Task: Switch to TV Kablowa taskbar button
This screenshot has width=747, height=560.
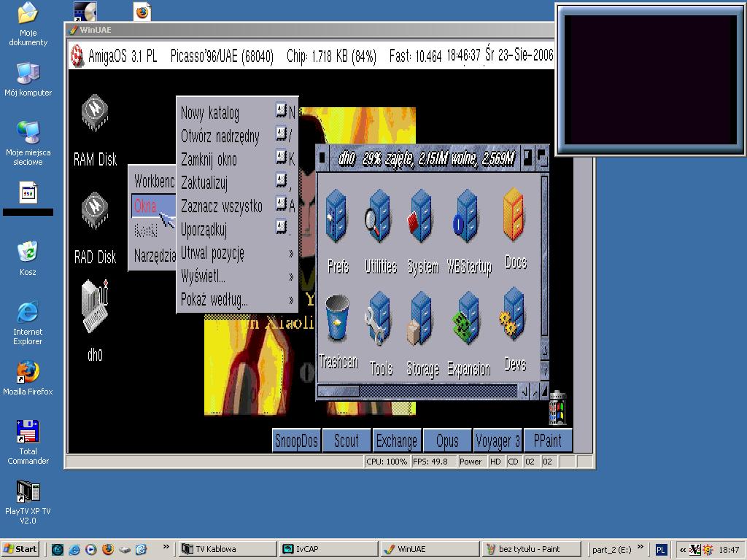Action: (228, 549)
